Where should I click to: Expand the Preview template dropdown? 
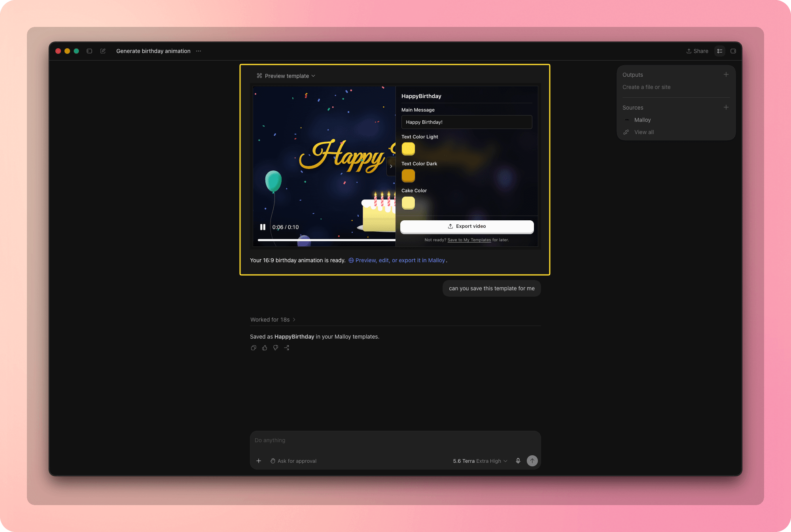coord(286,76)
